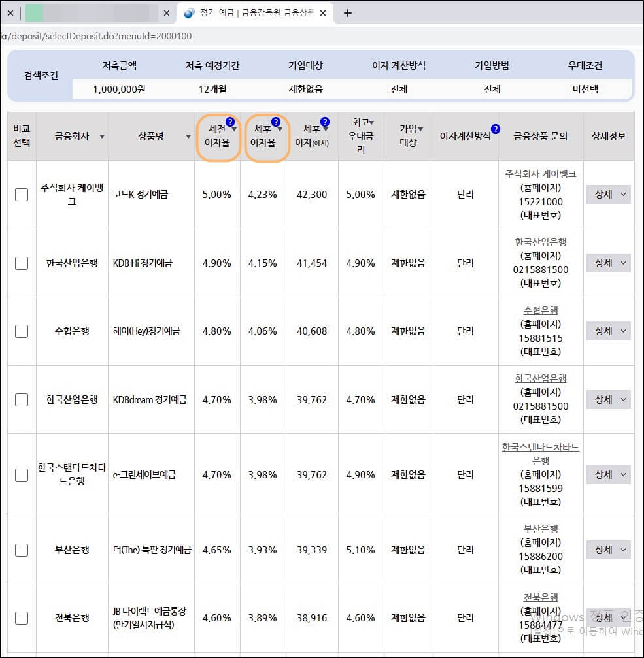644x658 pixels.
Task: Open the help tooltip on 세후이자(예시) column
Action: [x=326, y=122]
